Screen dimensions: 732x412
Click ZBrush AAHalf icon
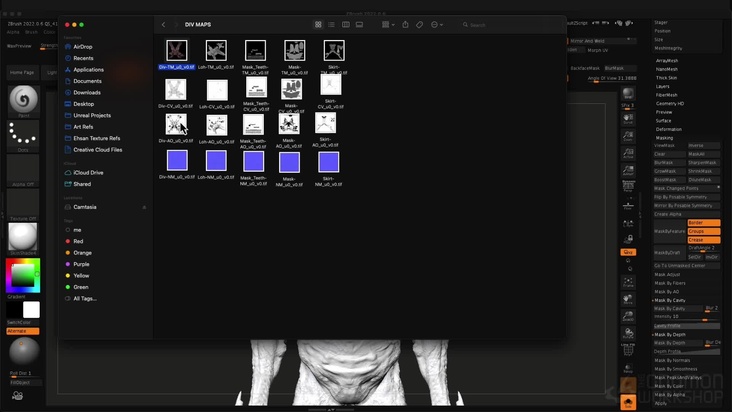(x=628, y=171)
